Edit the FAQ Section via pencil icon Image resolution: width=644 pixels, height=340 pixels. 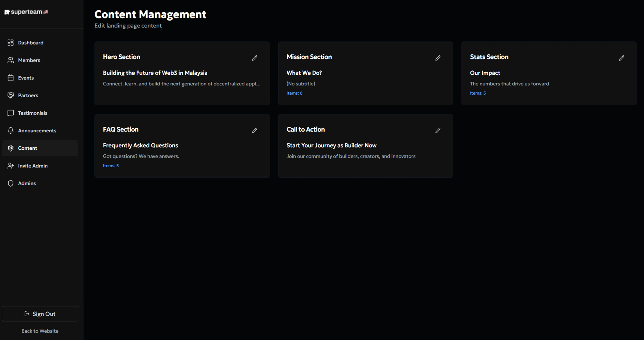254,131
